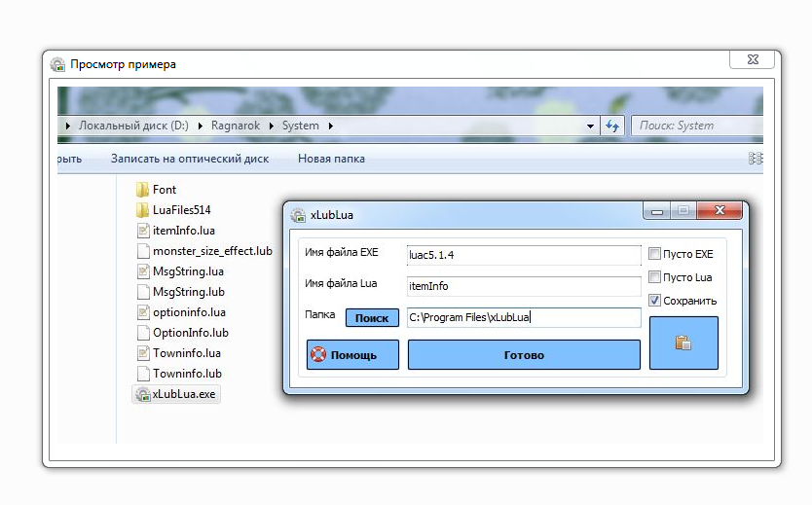Image resolution: width=812 pixels, height=505 pixels.
Task: Click the MsgString.lub file icon
Action: [143, 292]
